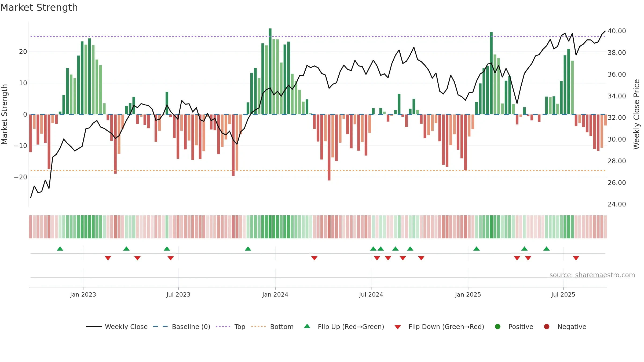644x362 pixels.
Task: Select the Flip Down marker between Jan 2024 and Jul 2024
Action: tap(314, 258)
